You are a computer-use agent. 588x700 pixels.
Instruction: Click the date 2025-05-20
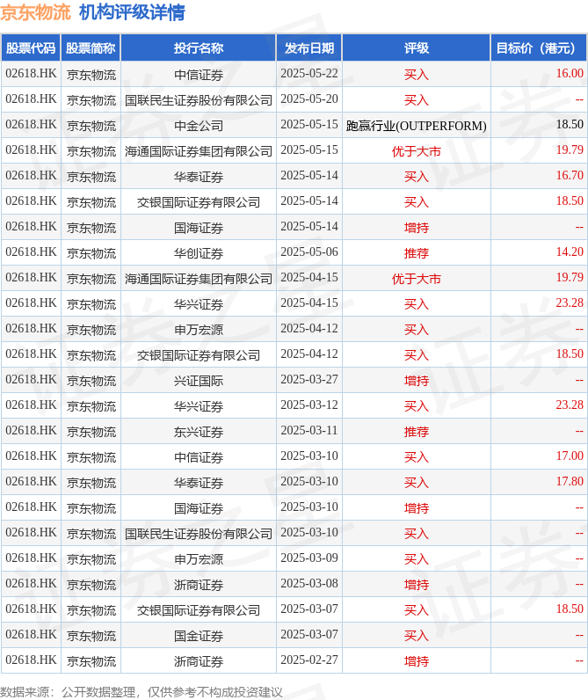[309, 99]
